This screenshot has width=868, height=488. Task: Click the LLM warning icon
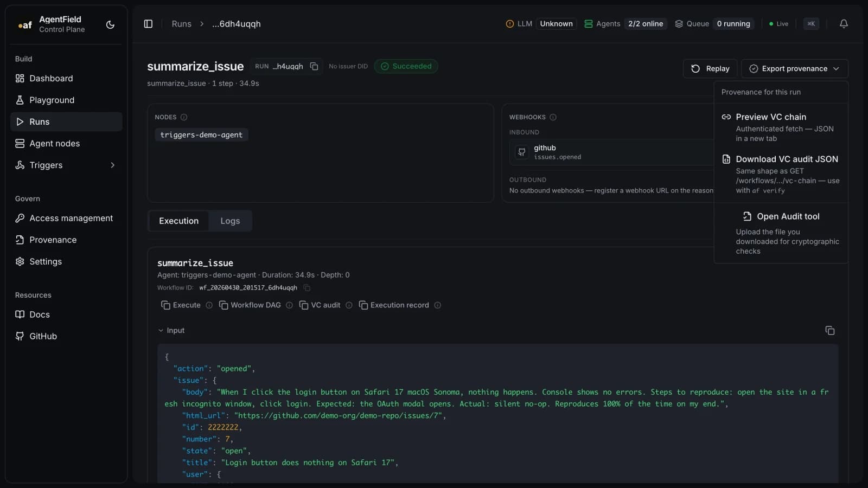click(x=509, y=24)
